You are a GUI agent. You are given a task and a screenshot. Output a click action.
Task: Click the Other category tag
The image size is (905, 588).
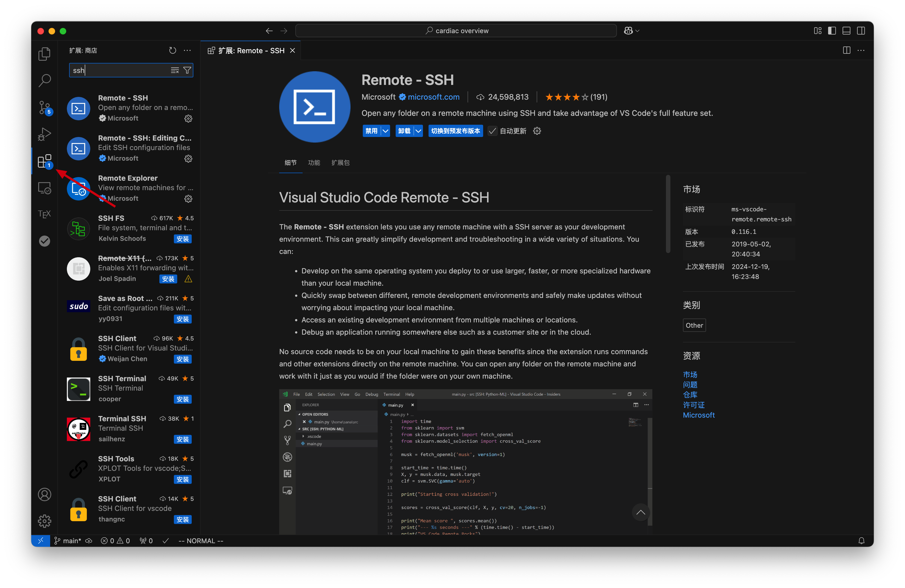point(694,325)
